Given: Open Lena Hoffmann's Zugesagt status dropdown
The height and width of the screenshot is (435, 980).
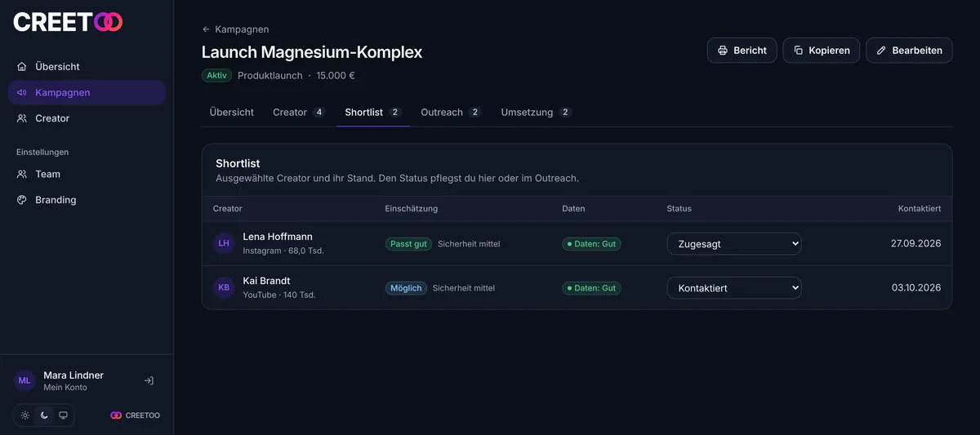Looking at the screenshot, I should click(734, 243).
